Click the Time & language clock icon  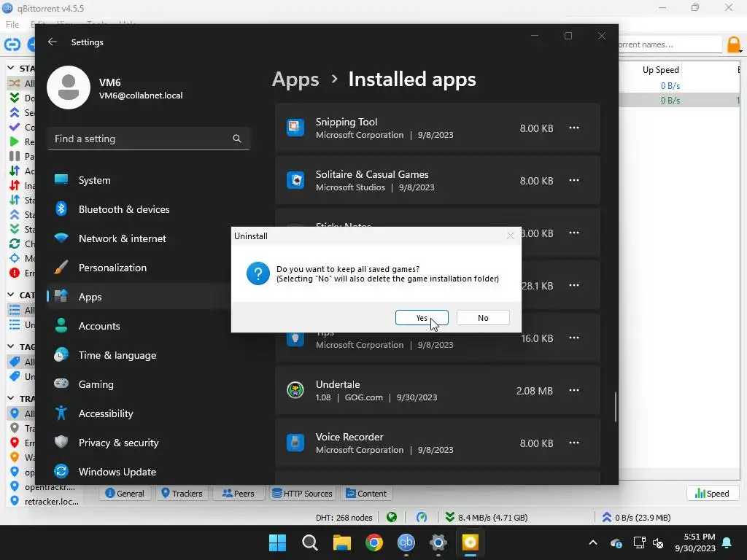[61, 355]
